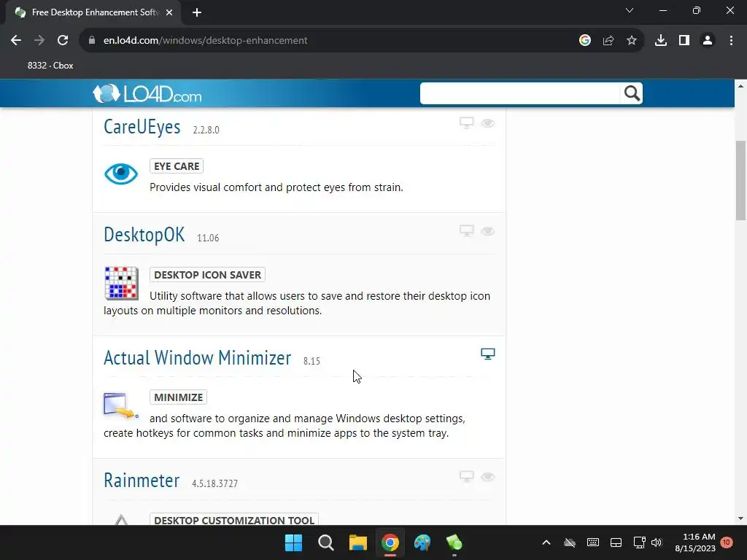This screenshot has width=747, height=560.
Task: Open the Rainmeter title link
Action: (142, 480)
